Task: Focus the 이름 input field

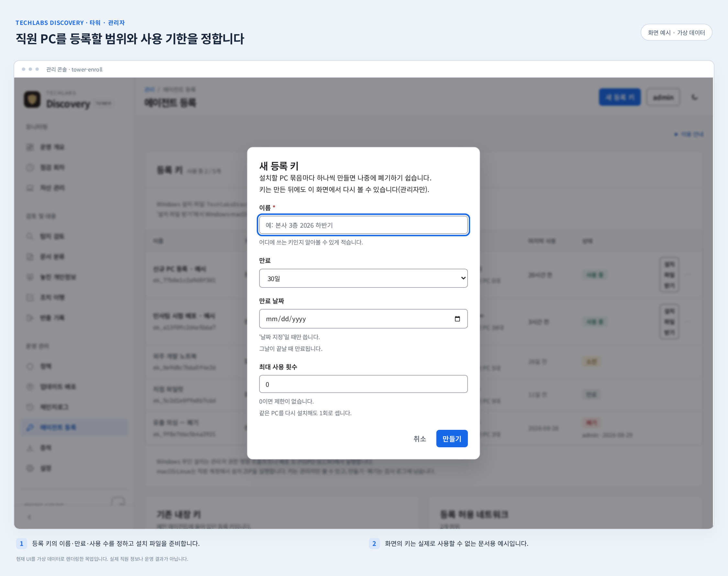Action: 363,225
